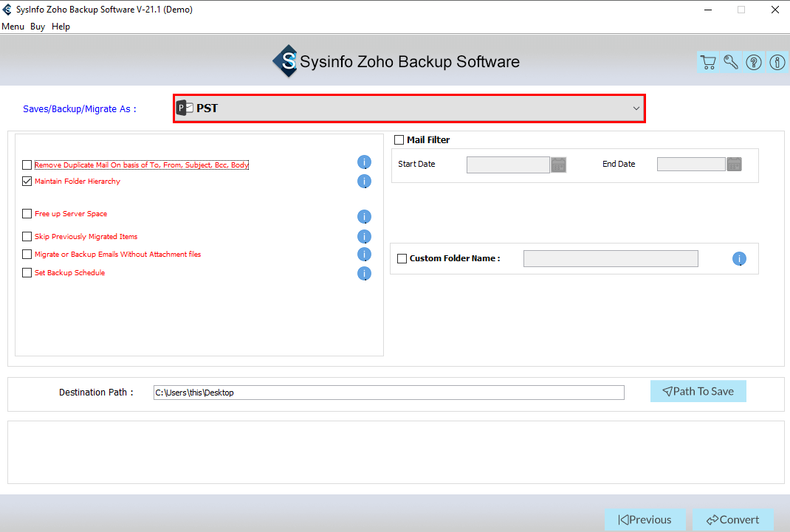Click the key activation icon
This screenshot has width=790, height=532.
(x=730, y=63)
